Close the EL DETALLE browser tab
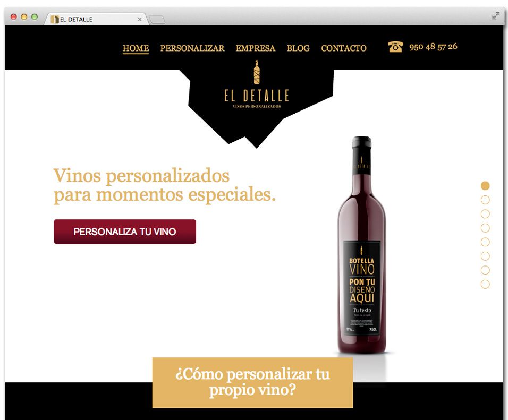The image size is (508, 420). click(140, 20)
